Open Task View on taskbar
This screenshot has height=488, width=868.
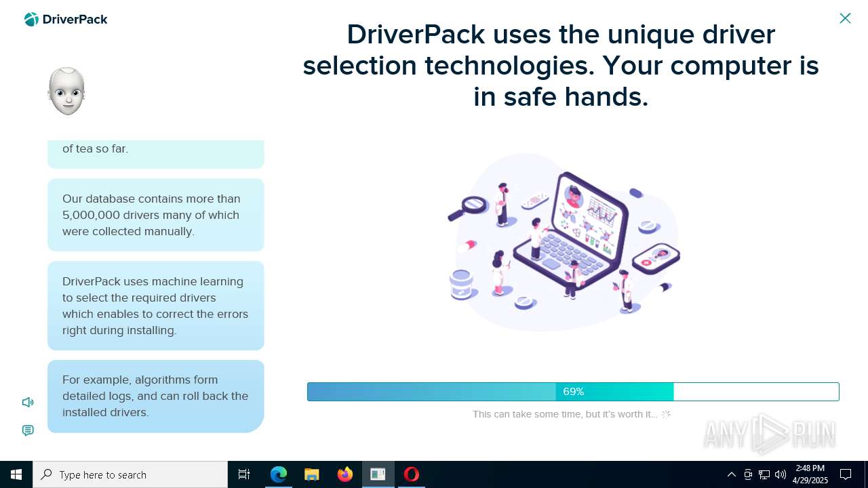244,474
